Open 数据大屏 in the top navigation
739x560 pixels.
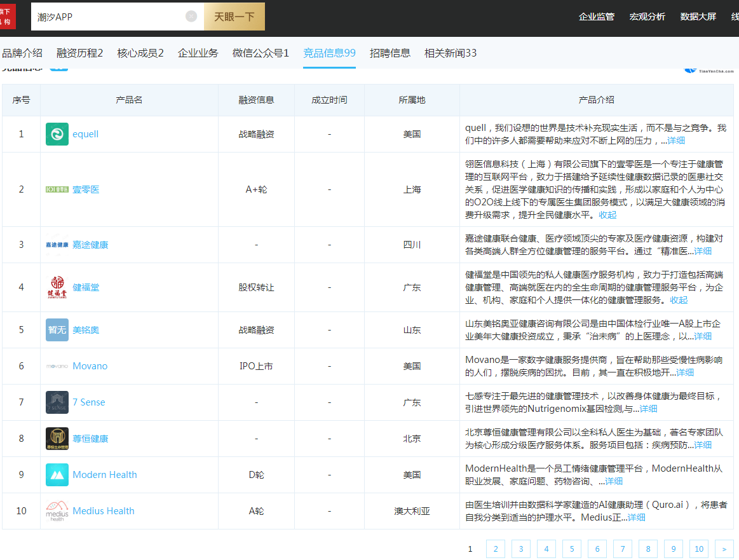(x=698, y=17)
